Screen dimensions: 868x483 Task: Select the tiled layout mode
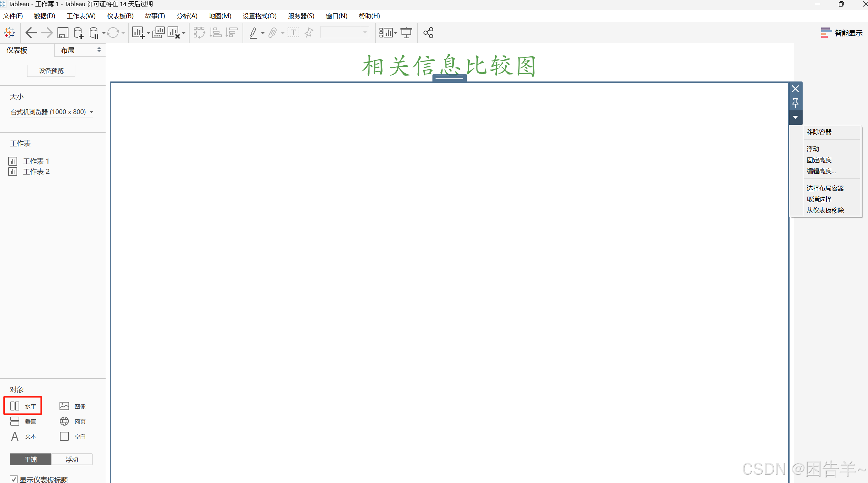[x=31, y=459]
